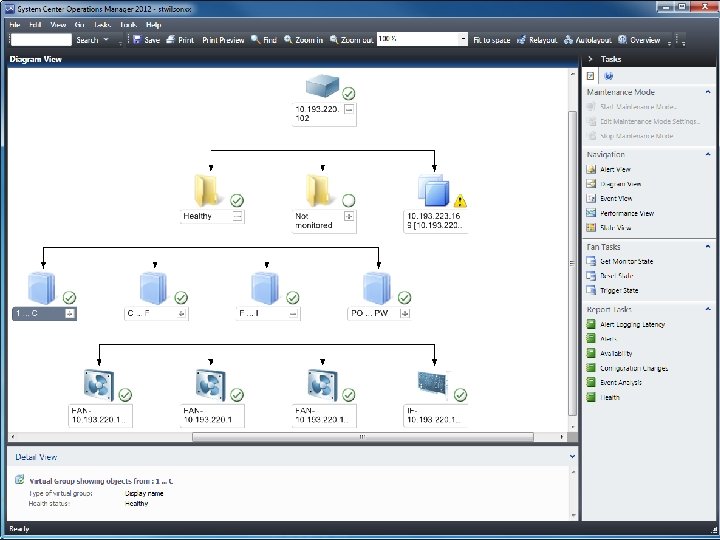Collapse the Healthy group node

[x=237, y=216]
